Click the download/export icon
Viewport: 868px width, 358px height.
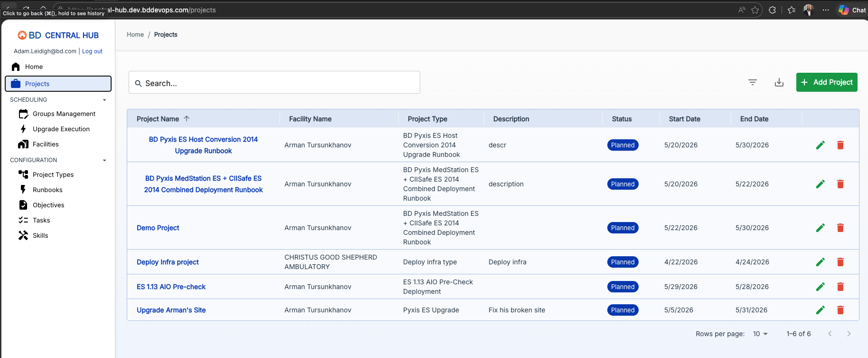(x=779, y=82)
